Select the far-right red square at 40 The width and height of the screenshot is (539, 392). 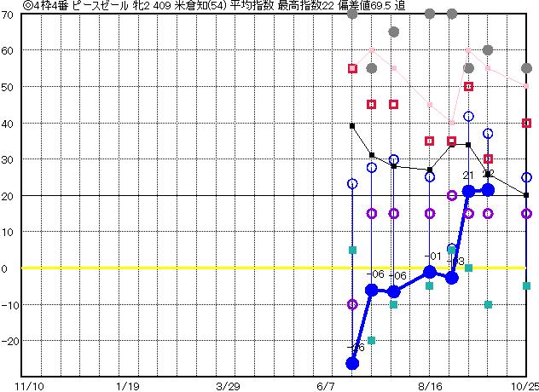[x=526, y=123]
